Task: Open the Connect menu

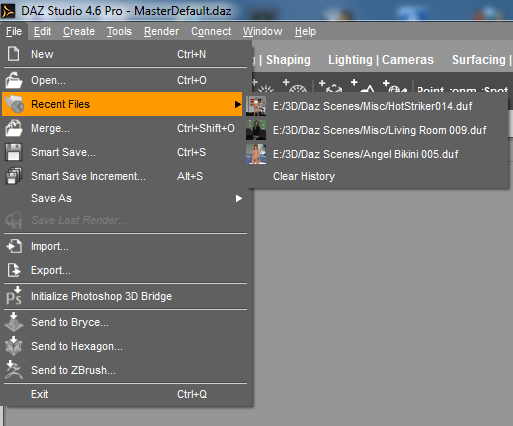Action: pos(211,31)
